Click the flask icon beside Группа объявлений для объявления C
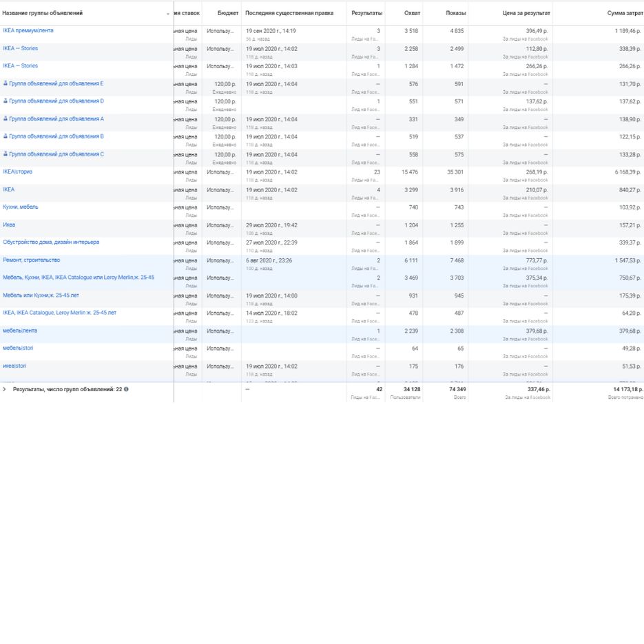The height and width of the screenshot is (644, 644). 6,154
